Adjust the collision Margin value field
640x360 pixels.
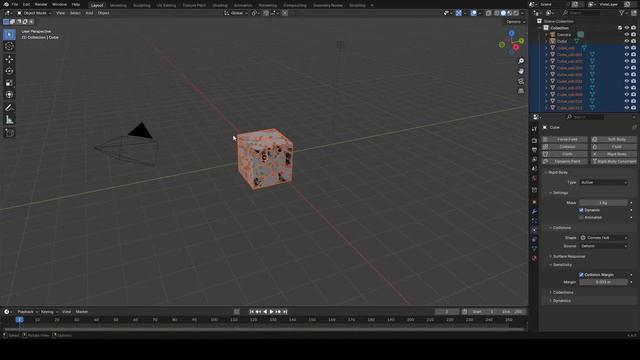603,282
